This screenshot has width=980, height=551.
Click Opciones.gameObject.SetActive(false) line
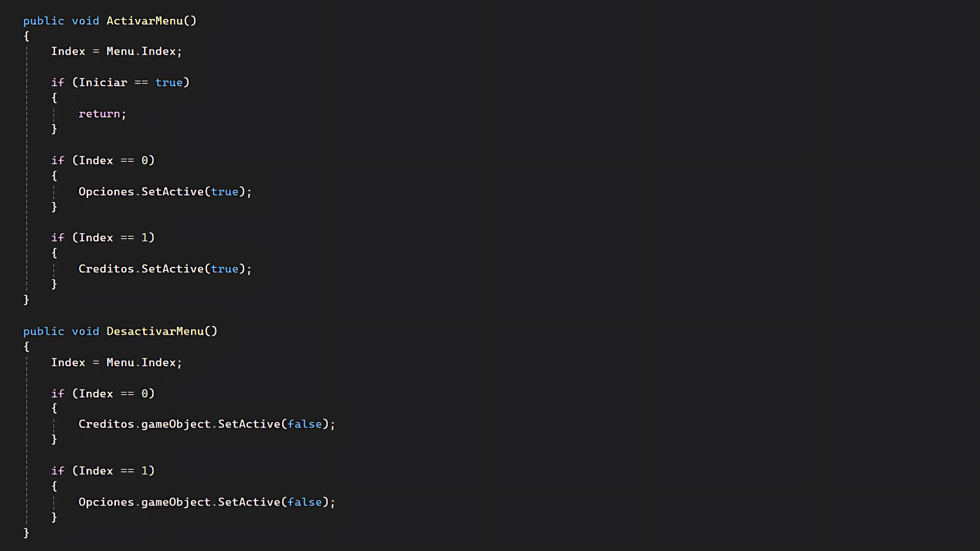(207, 502)
